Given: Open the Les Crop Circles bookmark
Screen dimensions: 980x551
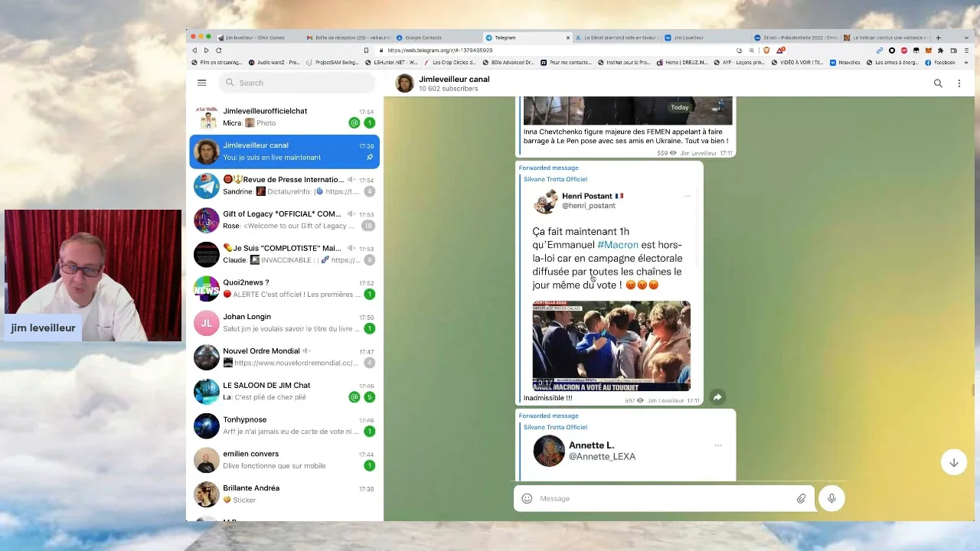Looking at the screenshot, I should pos(450,63).
